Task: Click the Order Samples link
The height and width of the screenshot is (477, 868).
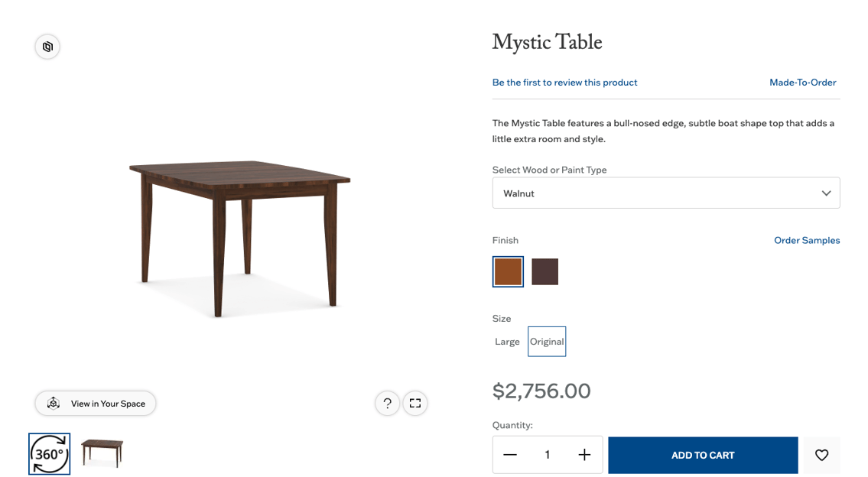Action: 807,240
